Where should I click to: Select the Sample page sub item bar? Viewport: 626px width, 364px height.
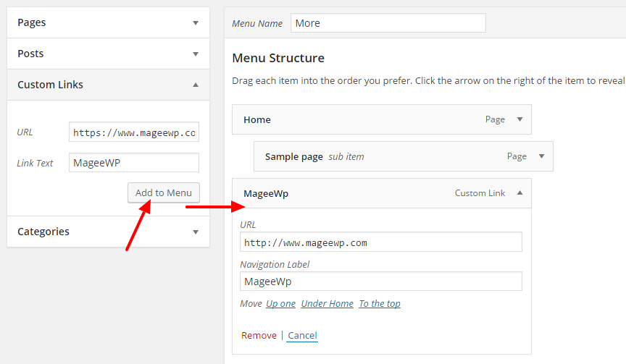coord(404,156)
